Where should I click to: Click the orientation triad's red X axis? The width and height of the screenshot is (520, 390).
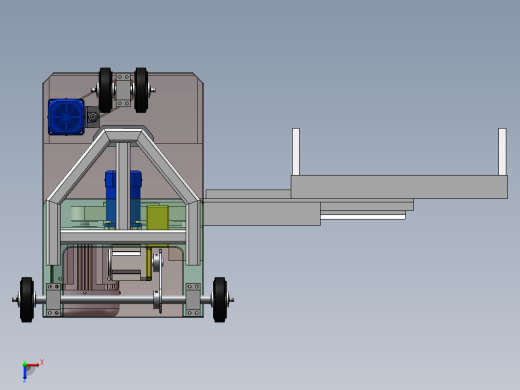[x=33, y=365]
